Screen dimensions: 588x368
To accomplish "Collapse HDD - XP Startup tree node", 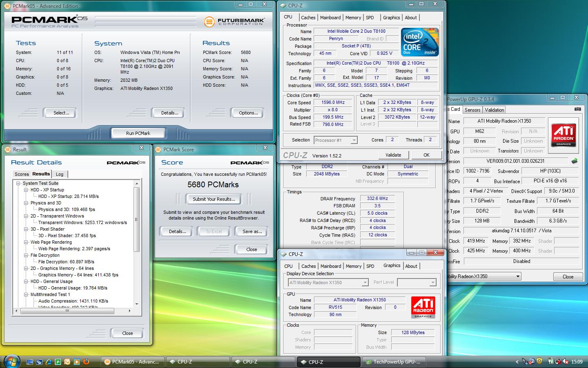I will pyautogui.click(x=26, y=190).
